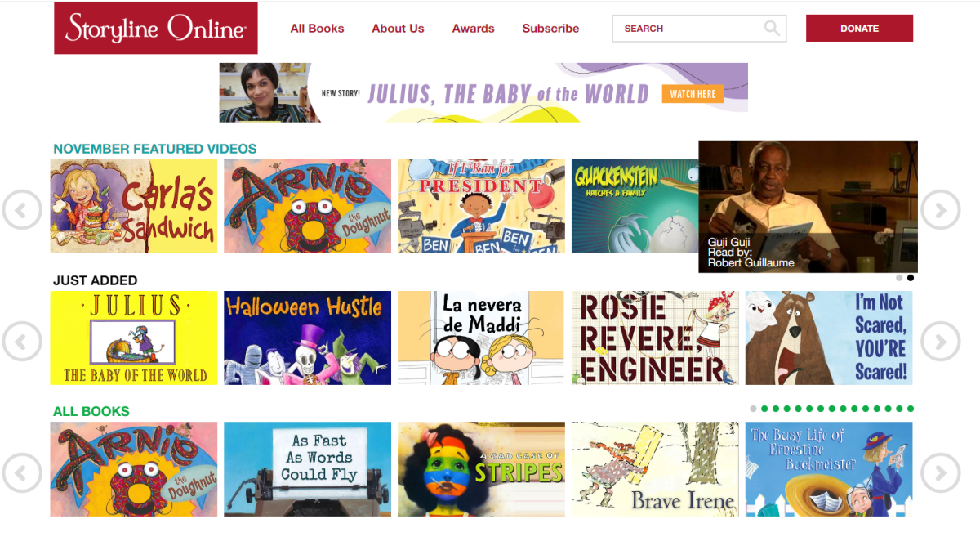
Task: Select first Just Added pagination dot
Action: click(x=899, y=278)
